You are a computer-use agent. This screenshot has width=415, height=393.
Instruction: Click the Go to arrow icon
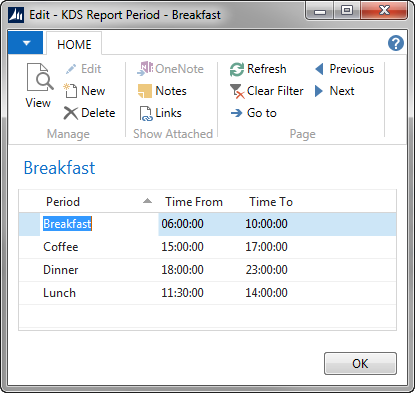pos(236,113)
